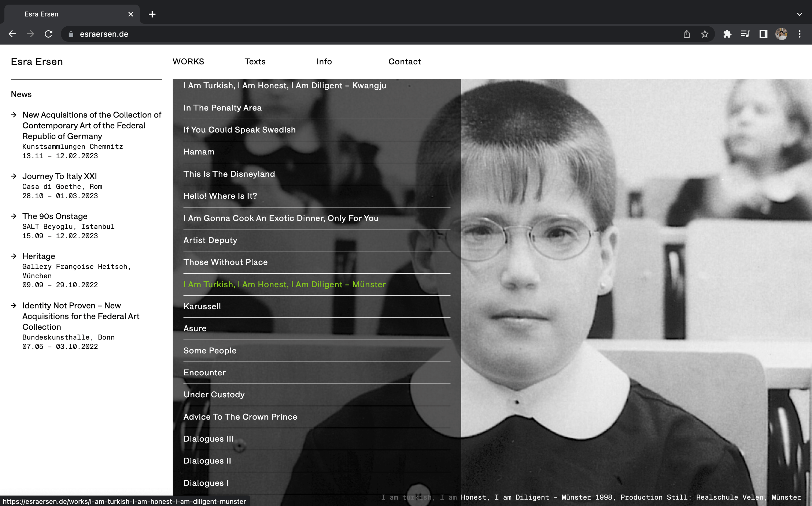Click the Münster 1998 production still caption
The height and width of the screenshot is (506, 812).
591,497
